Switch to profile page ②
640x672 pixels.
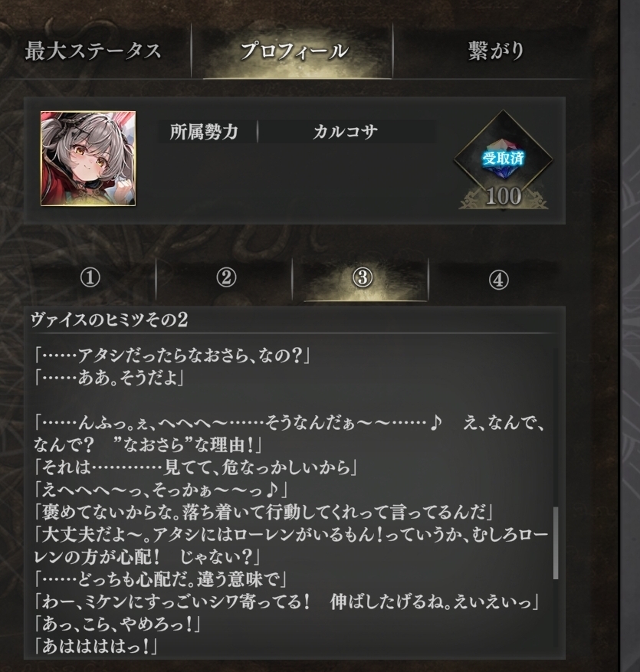pos(226,279)
